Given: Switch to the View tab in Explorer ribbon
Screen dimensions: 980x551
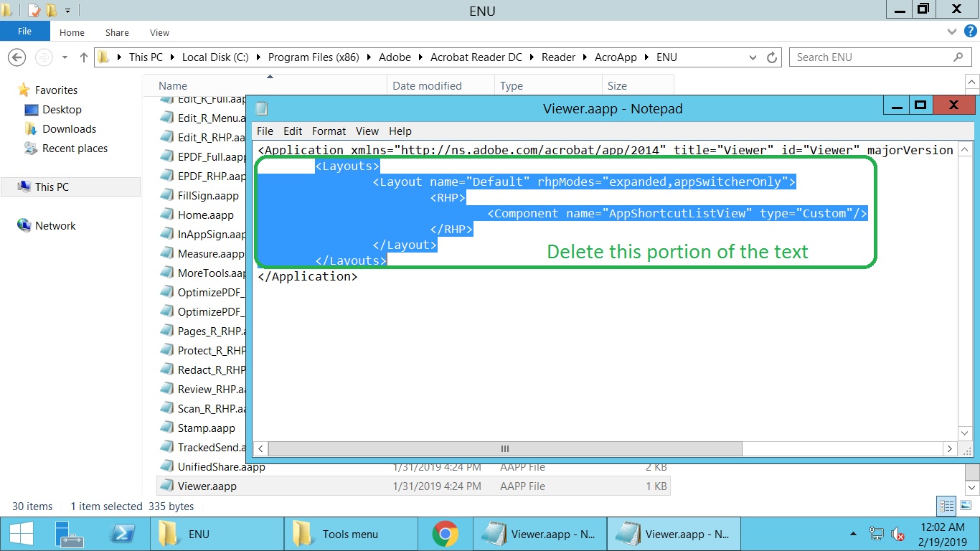Looking at the screenshot, I should click(x=159, y=32).
